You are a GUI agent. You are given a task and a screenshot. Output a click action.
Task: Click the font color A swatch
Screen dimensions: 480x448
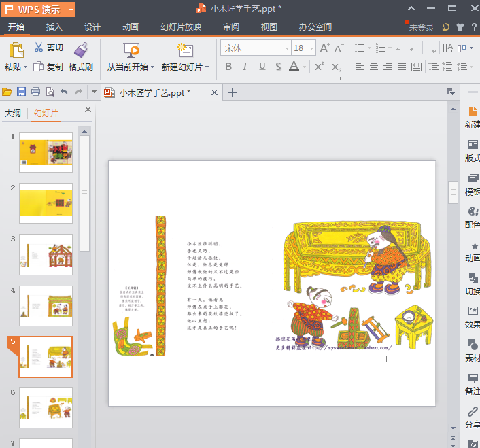click(293, 67)
